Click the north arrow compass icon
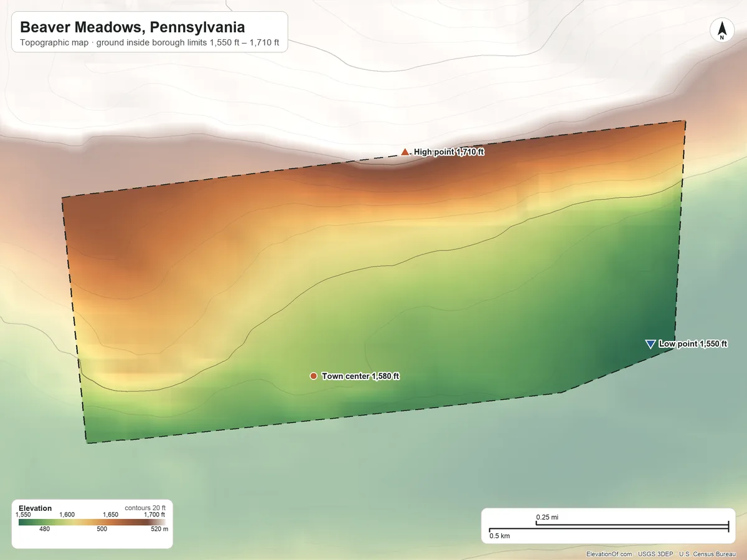The height and width of the screenshot is (560, 747). [x=722, y=30]
